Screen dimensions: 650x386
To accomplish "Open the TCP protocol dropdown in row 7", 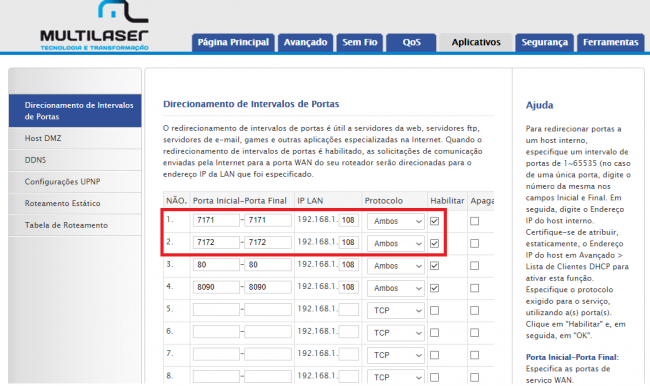I will pos(395,355).
